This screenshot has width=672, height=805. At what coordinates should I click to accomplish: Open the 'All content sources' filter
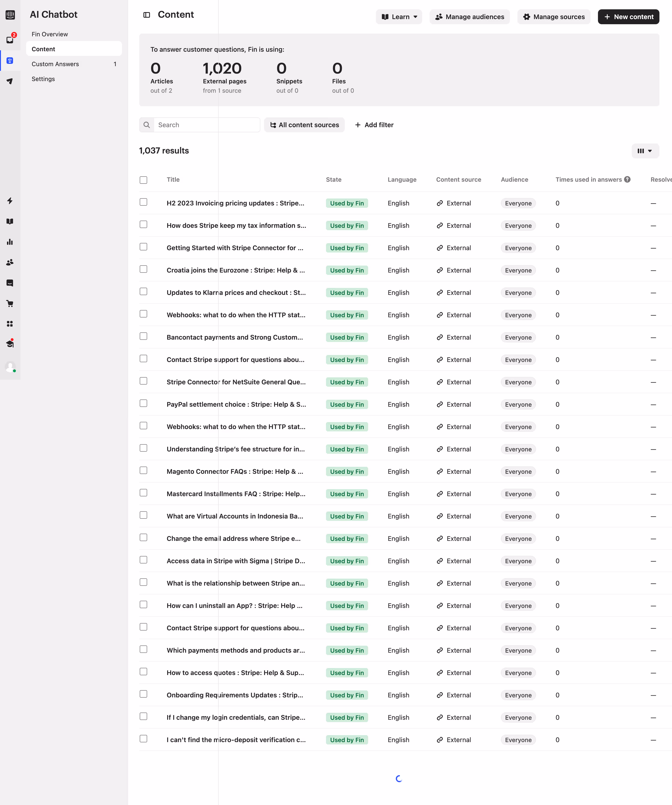[x=304, y=125]
